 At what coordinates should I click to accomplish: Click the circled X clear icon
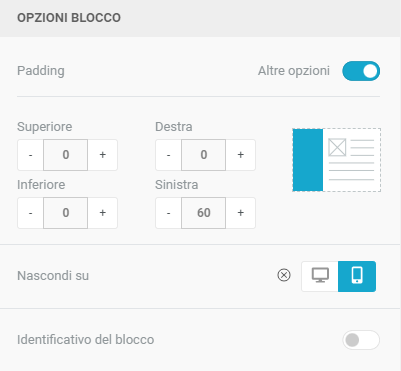point(284,275)
